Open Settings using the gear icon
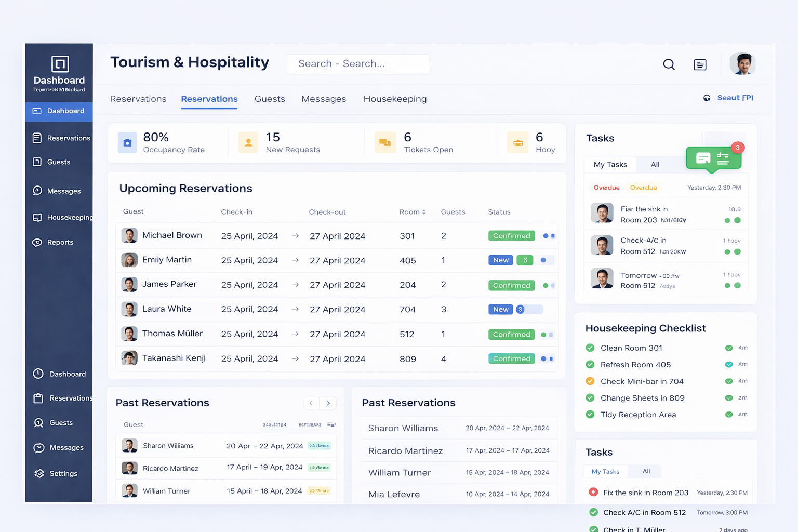This screenshot has width=798, height=532. click(39, 473)
